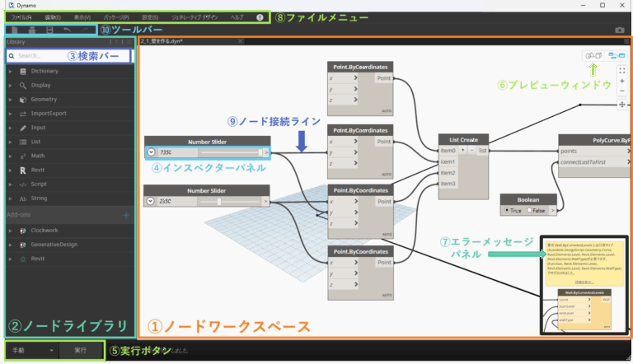
Task: Click the pan mode cross-arrows icon
Action: [x=622, y=105]
